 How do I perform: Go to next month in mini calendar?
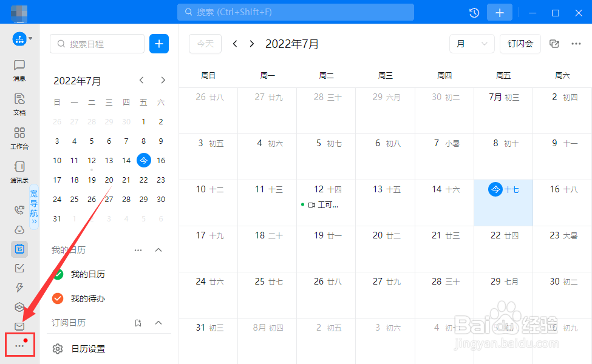coord(163,80)
